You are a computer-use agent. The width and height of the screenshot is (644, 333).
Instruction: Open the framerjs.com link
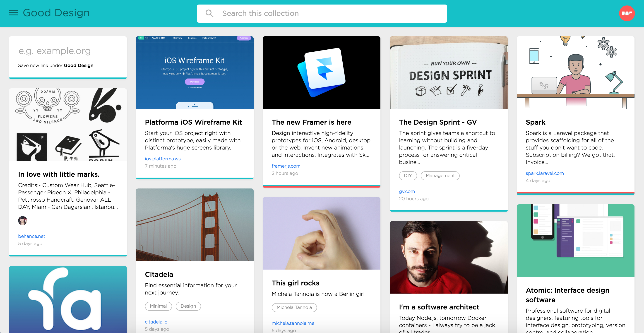[x=286, y=166]
